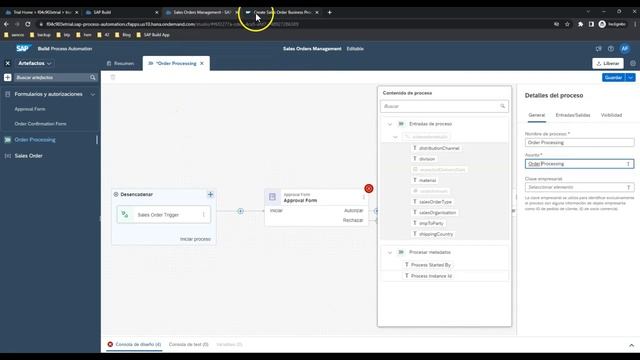This screenshot has height=360, width=640.
Task: Add step after the trigger connector
Action: 240,211
